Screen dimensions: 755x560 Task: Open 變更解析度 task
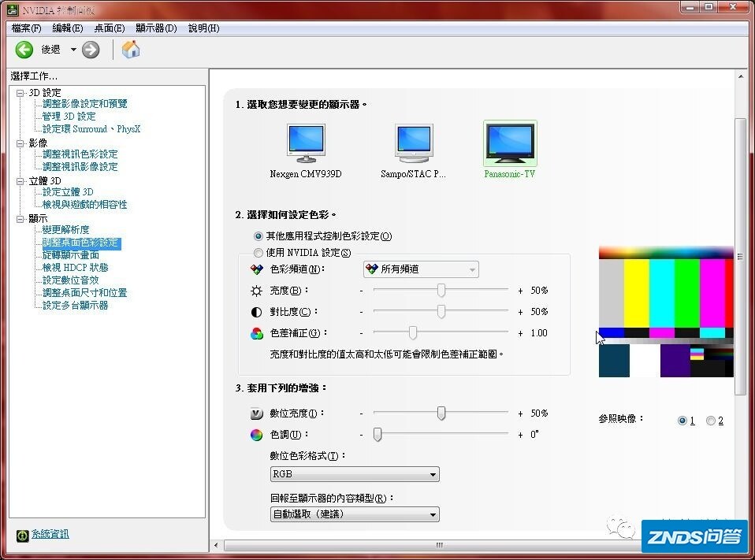[65, 230]
